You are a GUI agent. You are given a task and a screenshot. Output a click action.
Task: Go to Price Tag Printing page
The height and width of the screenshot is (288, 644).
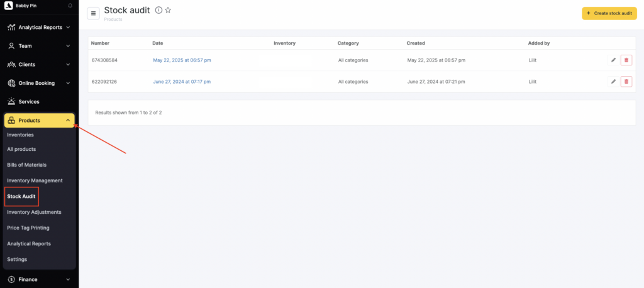pos(28,228)
